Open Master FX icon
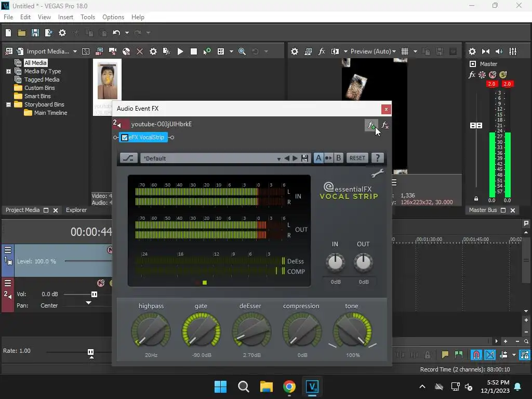 (x=472, y=75)
